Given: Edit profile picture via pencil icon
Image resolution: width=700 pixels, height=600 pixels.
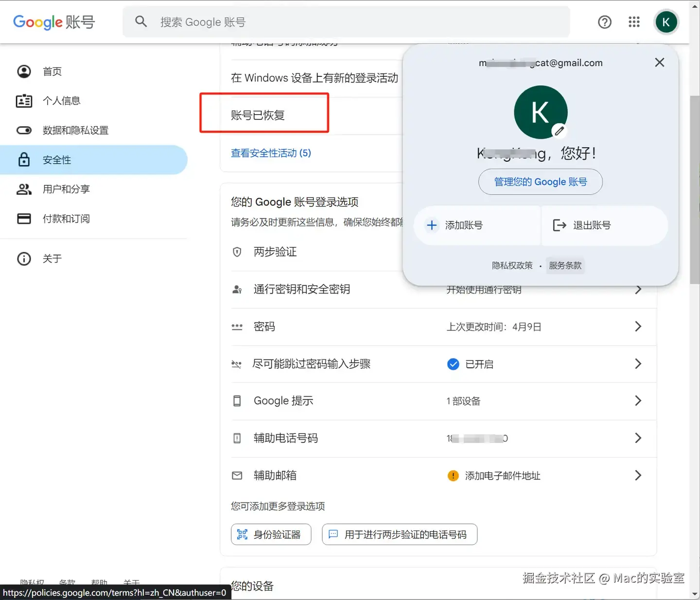Looking at the screenshot, I should (x=560, y=131).
